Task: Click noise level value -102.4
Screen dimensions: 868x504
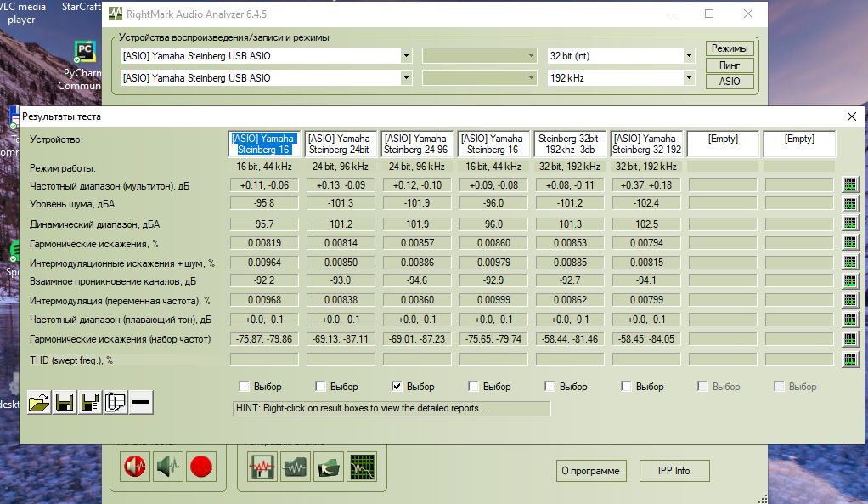Action: tap(646, 203)
